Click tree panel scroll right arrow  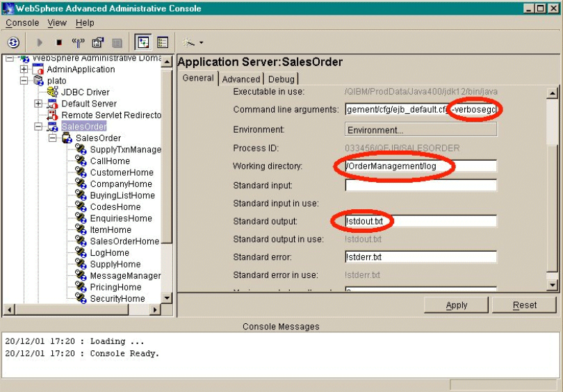coord(155,309)
